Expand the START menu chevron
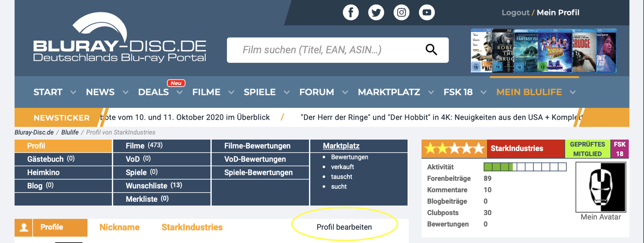The width and height of the screenshot is (644, 243). (x=73, y=92)
